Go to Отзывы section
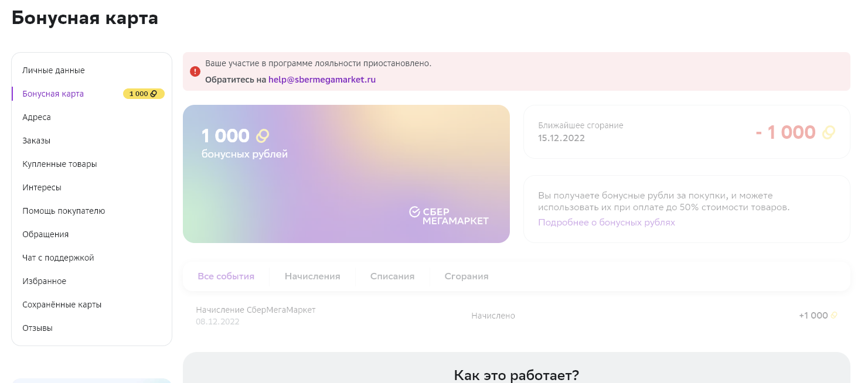 (38, 328)
